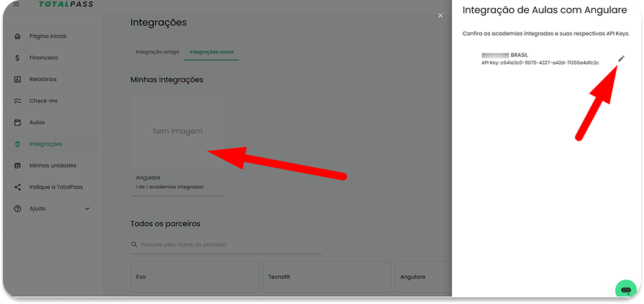Click the chart icon beside Relatórios
Screen dimensions: 644x304
17,79
